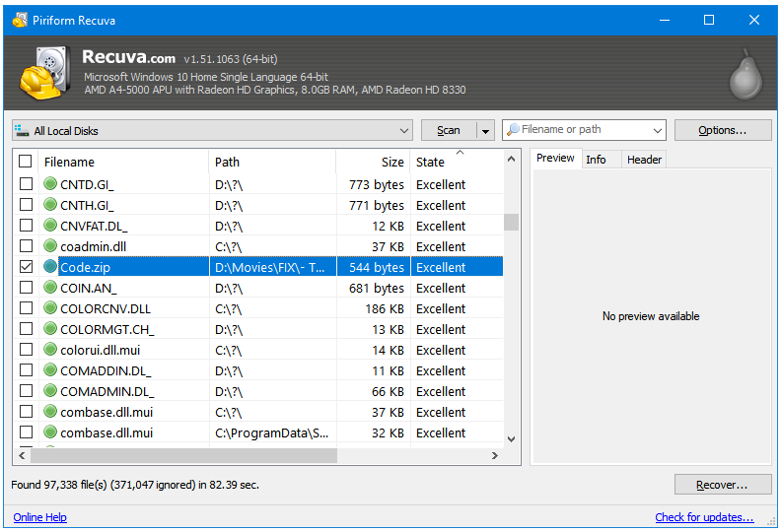Image resolution: width=781 pixels, height=532 pixels.
Task: Click the scroll down arrow of file list
Action: [511, 439]
